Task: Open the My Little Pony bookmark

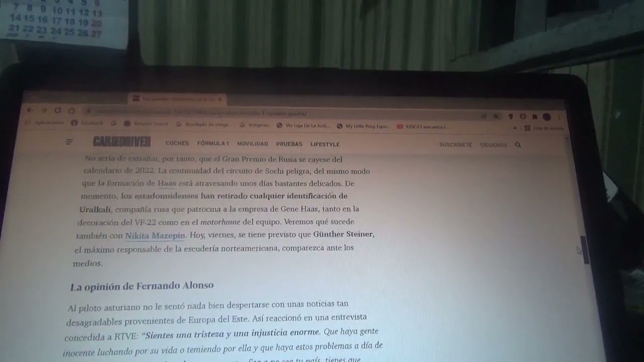Action: click(x=363, y=126)
